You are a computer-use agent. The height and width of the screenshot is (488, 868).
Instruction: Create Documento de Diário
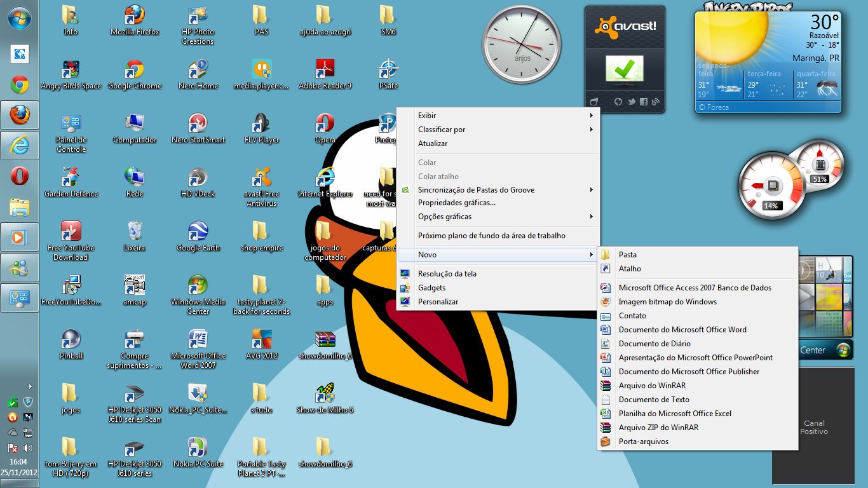[698, 344]
